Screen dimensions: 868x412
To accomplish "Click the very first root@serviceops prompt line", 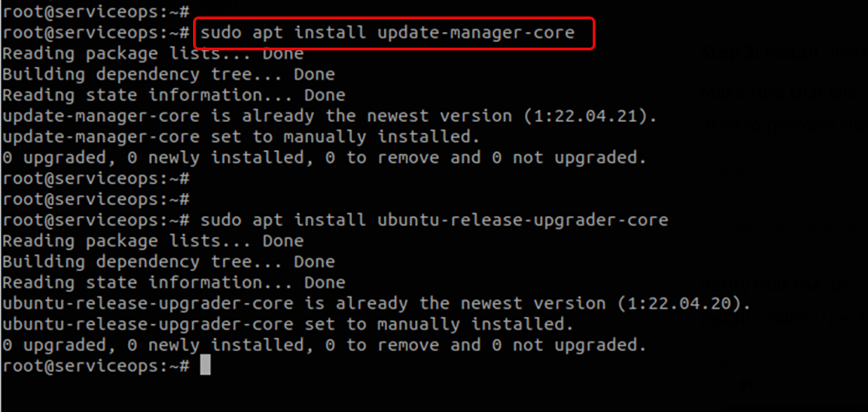I will click(95, 12).
